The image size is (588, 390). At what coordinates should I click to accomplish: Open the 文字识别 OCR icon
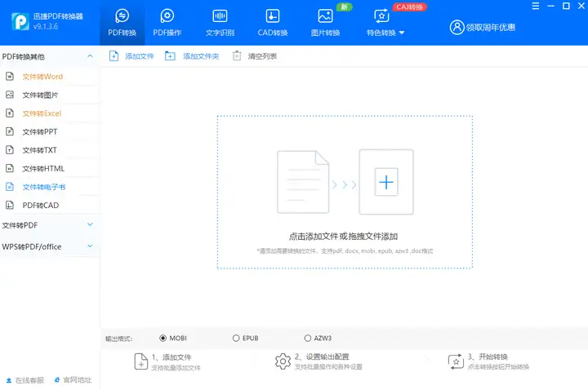click(x=220, y=16)
